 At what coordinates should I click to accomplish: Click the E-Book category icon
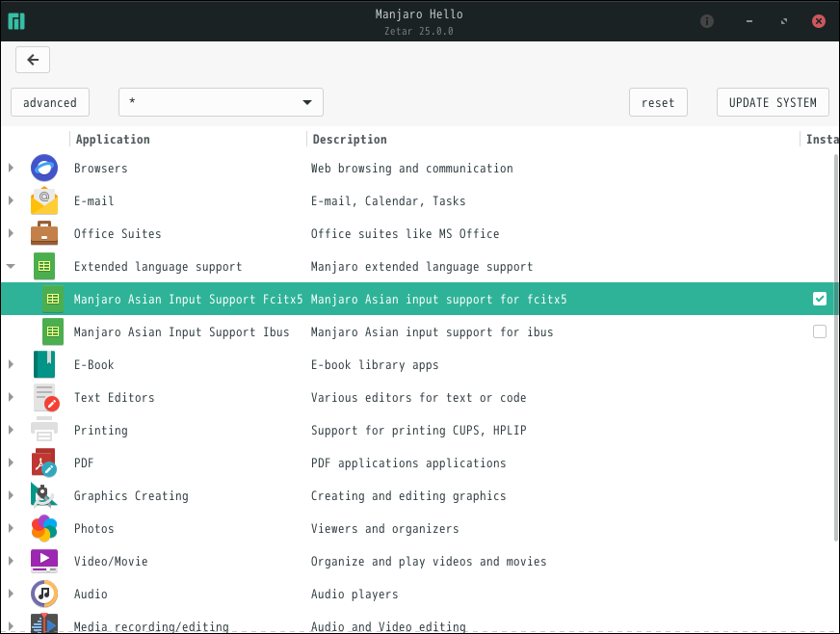point(44,364)
